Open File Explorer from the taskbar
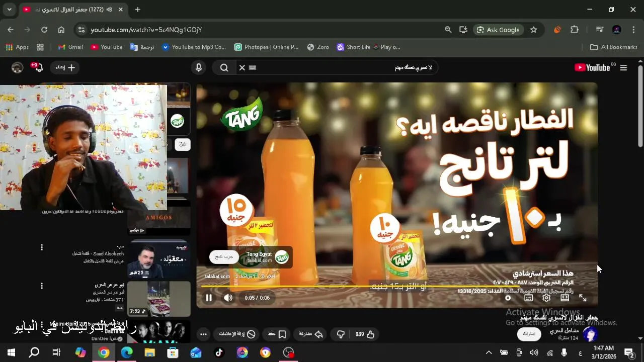Image resolution: width=644 pixels, height=362 pixels. tap(149, 352)
